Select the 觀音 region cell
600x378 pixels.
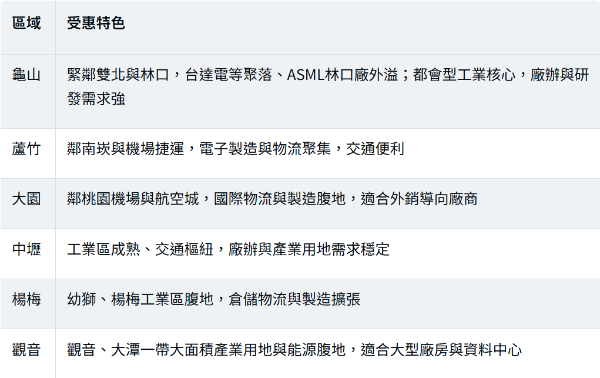(26, 350)
